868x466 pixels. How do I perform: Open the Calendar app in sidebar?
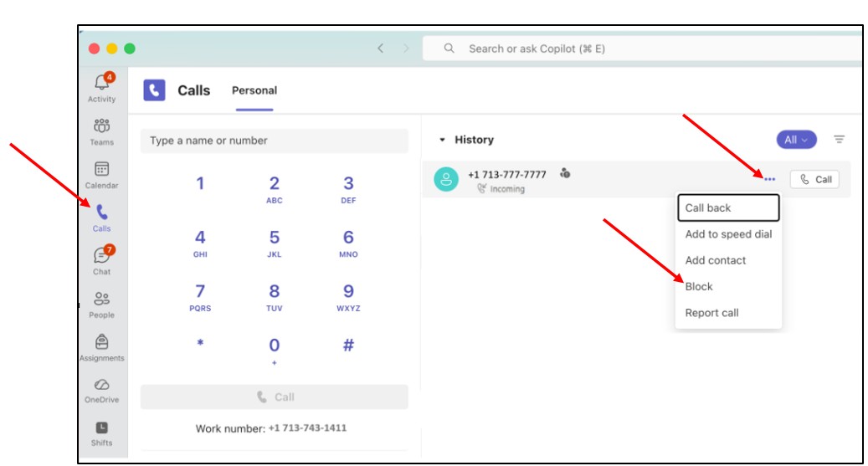102,175
